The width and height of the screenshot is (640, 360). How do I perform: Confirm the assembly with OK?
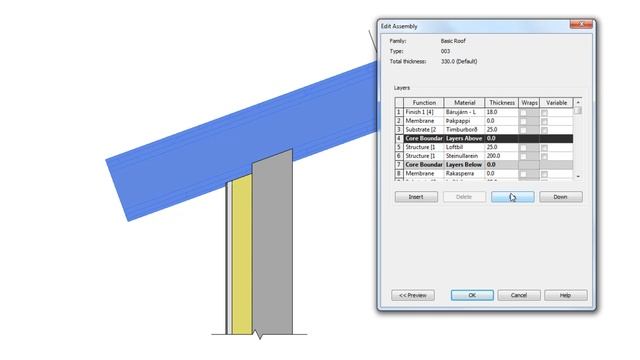point(472,295)
